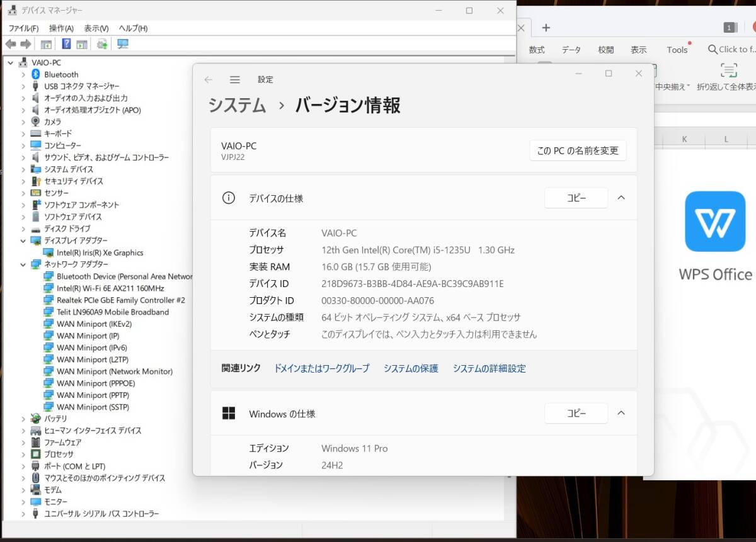The width and height of the screenshot is (756, 542).
Task: Click the Back arrow in Device Manager toolbar
Action: [x=11, y=44]
